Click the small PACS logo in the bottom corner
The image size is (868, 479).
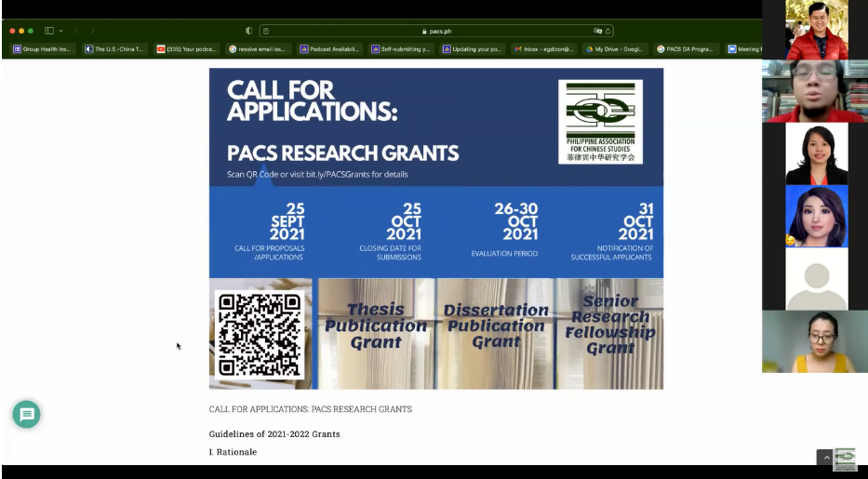pos(846,459)
